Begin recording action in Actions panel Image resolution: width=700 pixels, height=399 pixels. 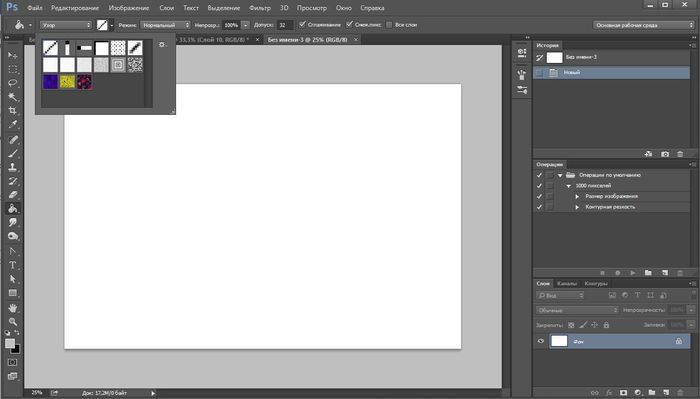point(617,273)
